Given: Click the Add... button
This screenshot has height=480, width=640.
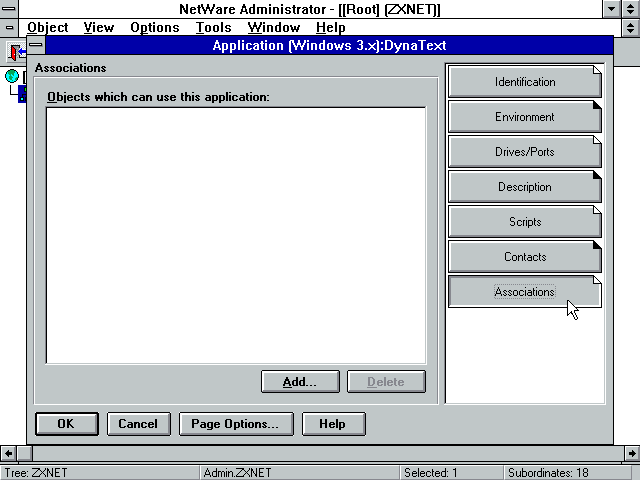Looking at the screenshot, I should coord(300,382).
